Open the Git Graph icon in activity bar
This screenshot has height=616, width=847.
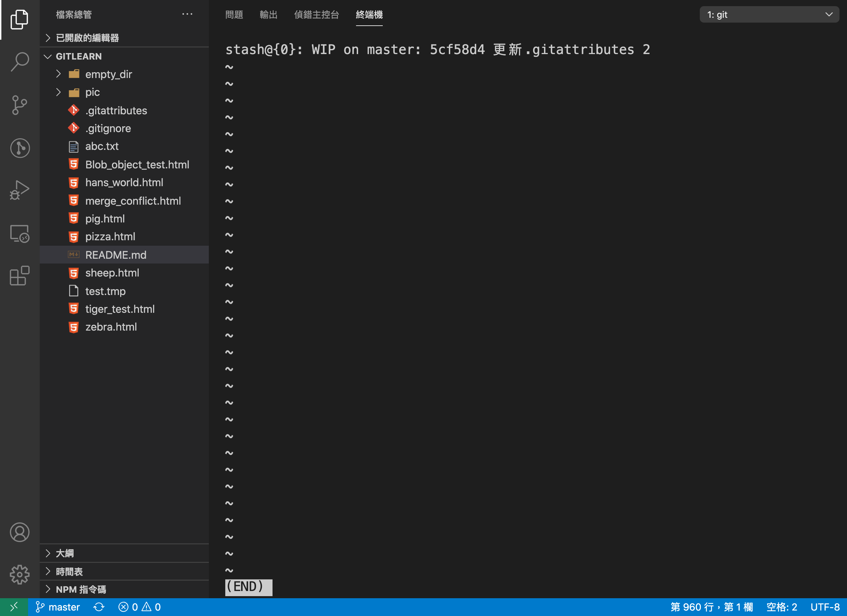[20, 148]
